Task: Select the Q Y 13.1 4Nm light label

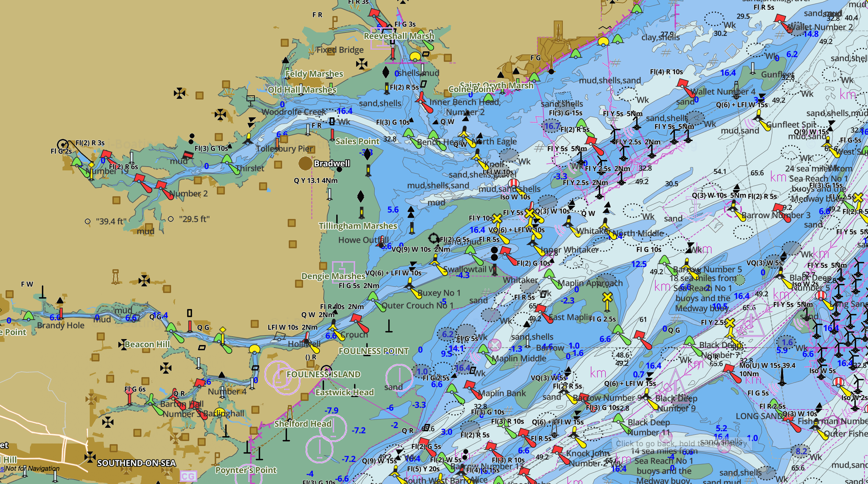Action: point(316,181)
